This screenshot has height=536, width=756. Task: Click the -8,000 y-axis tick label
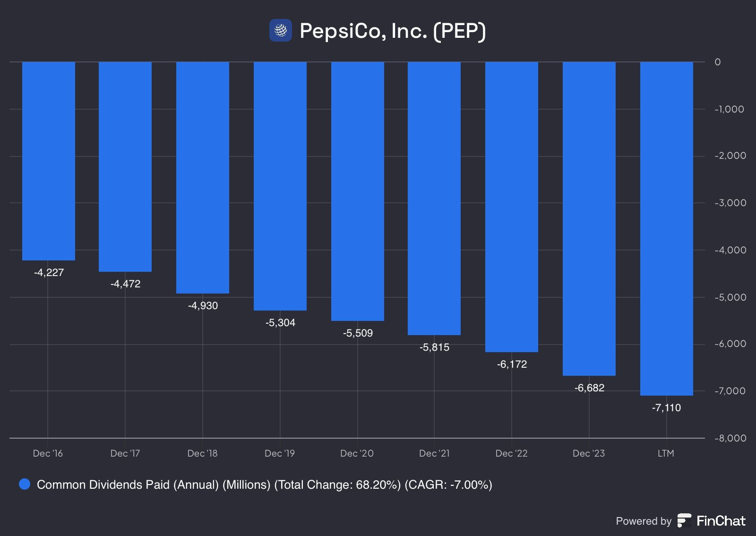[730, 438]
